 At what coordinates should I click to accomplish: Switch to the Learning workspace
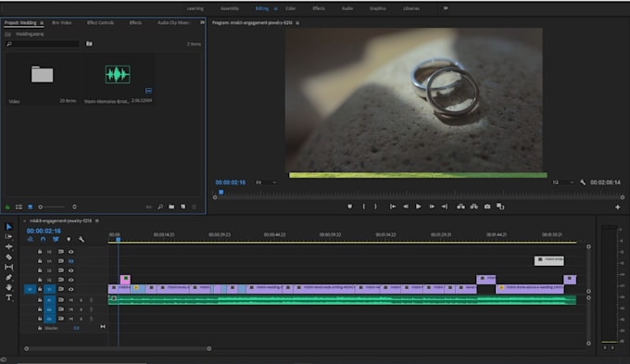[x=195, y=8]
